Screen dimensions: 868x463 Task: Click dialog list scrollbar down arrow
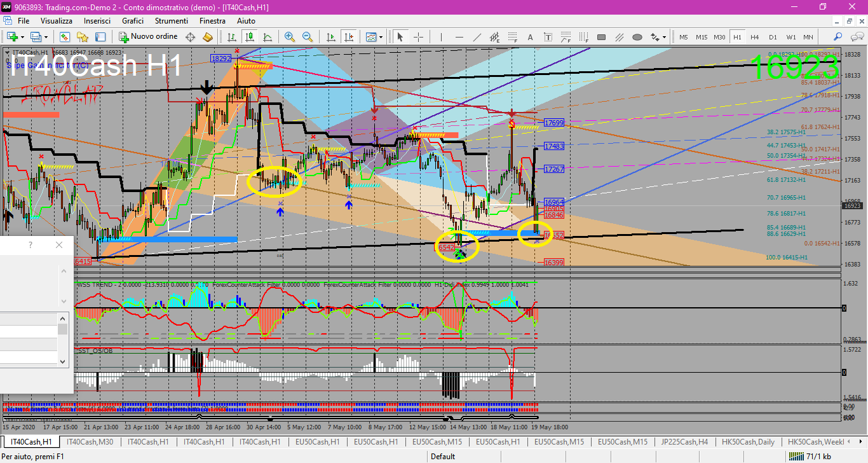(62, 361)
